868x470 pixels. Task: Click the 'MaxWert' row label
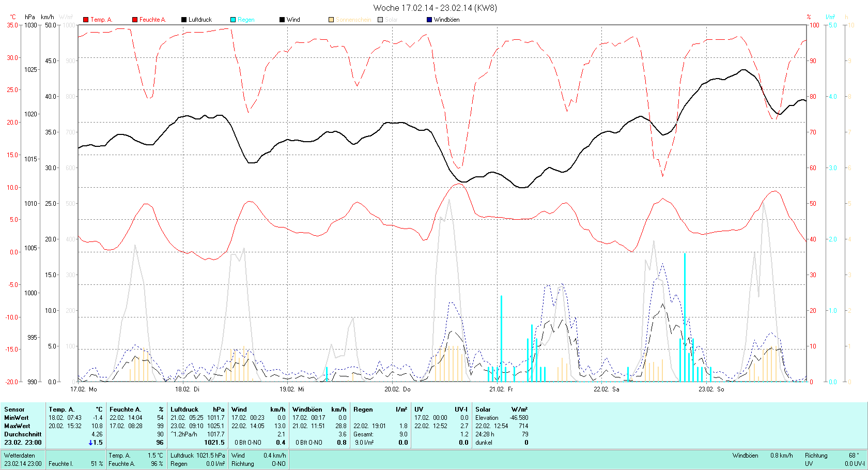pyautogui.click(x=17, y=426)
